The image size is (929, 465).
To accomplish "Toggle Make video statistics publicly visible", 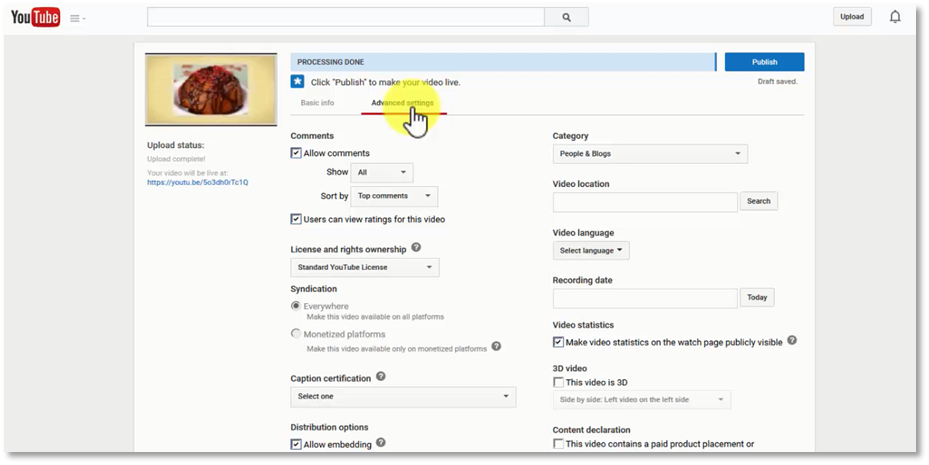I will tap(558, 342).
